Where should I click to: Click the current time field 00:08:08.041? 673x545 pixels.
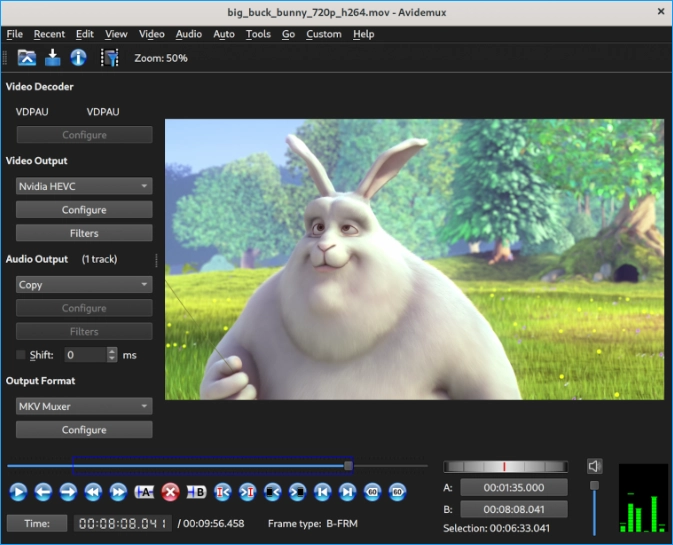coord(123,524)
